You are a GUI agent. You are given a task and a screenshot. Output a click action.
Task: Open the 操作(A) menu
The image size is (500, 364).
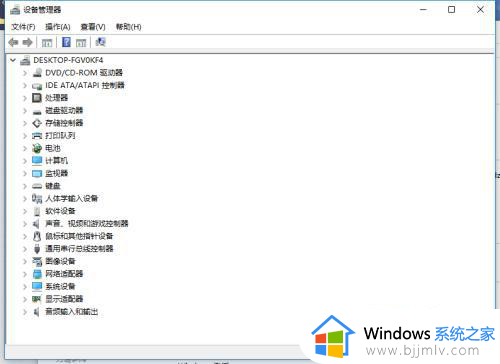click(x=58, y=27)
